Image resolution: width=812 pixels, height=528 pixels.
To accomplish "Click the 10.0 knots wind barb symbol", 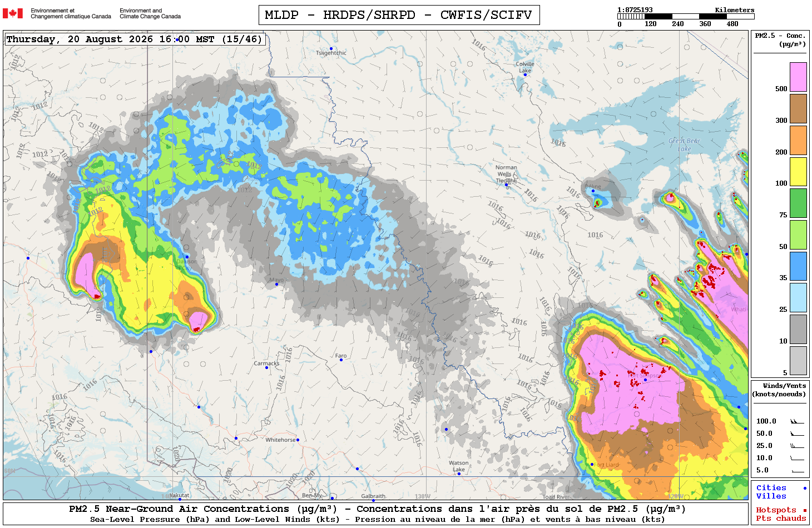I will point(797,458).
